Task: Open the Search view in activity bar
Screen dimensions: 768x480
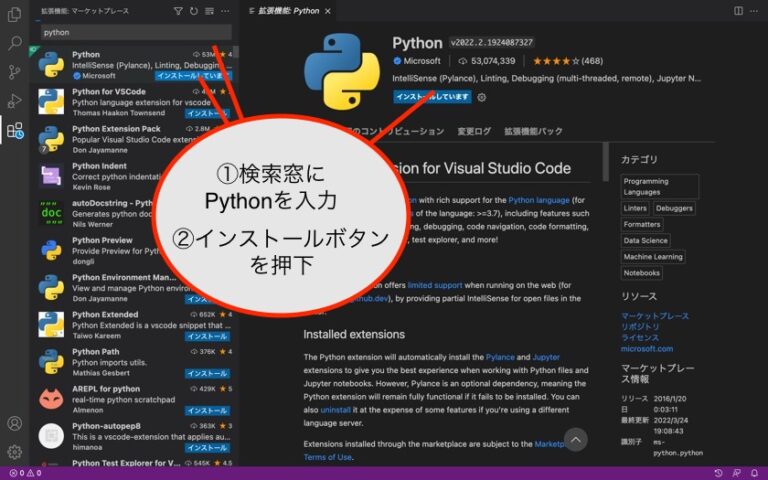Action: tap(14, 43)
